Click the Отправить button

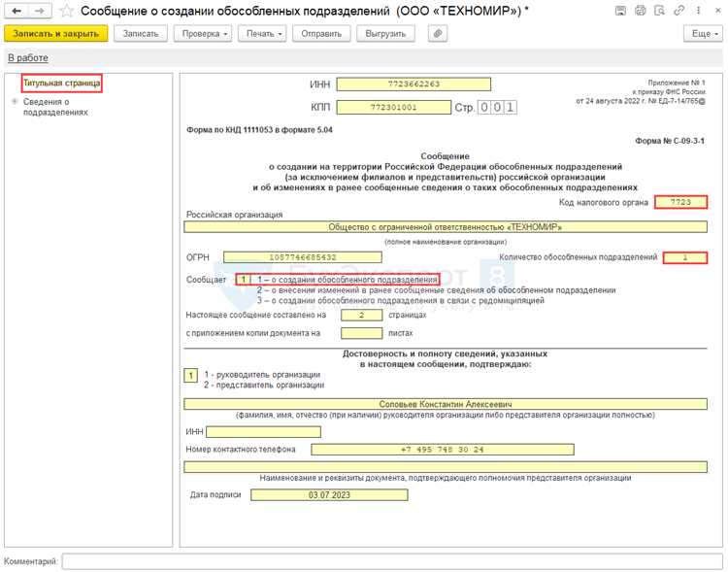(x=321, y=33)
